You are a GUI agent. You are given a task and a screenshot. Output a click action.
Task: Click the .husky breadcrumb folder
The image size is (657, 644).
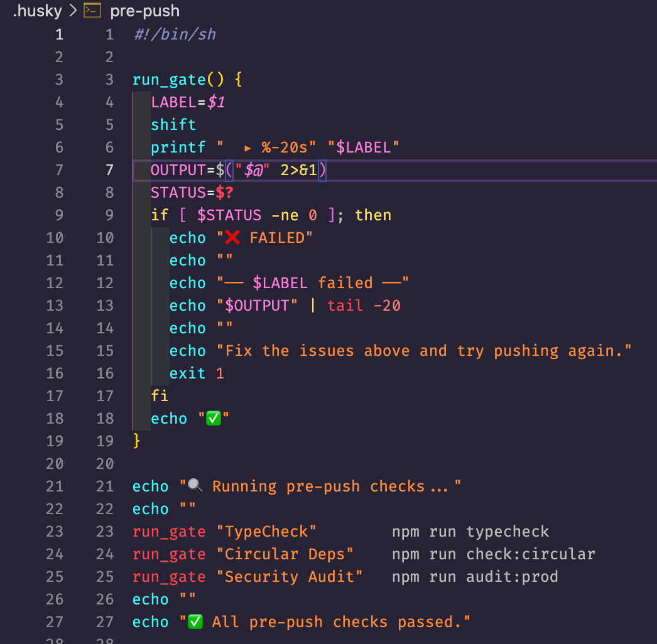(37, 11)
